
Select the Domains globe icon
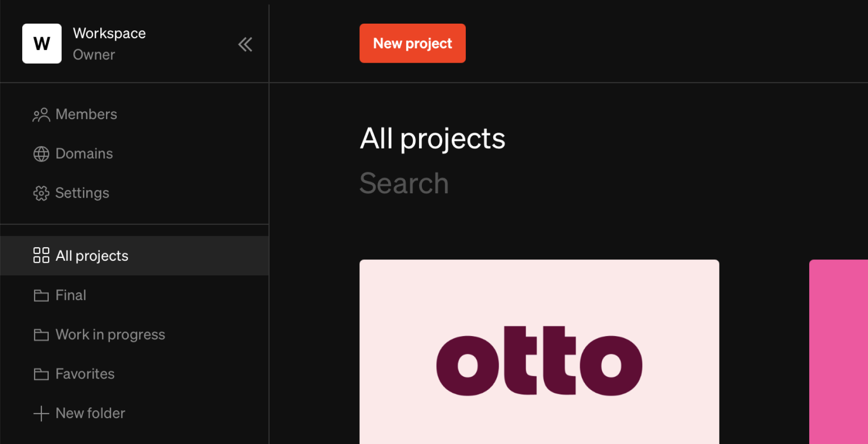coord(41,153)
